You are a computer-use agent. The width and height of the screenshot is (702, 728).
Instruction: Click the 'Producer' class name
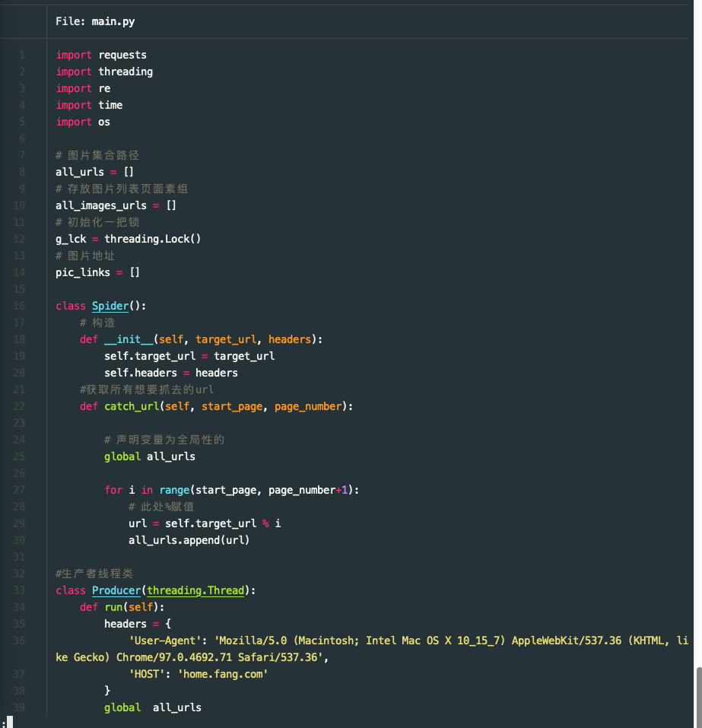tap(116, 590)
